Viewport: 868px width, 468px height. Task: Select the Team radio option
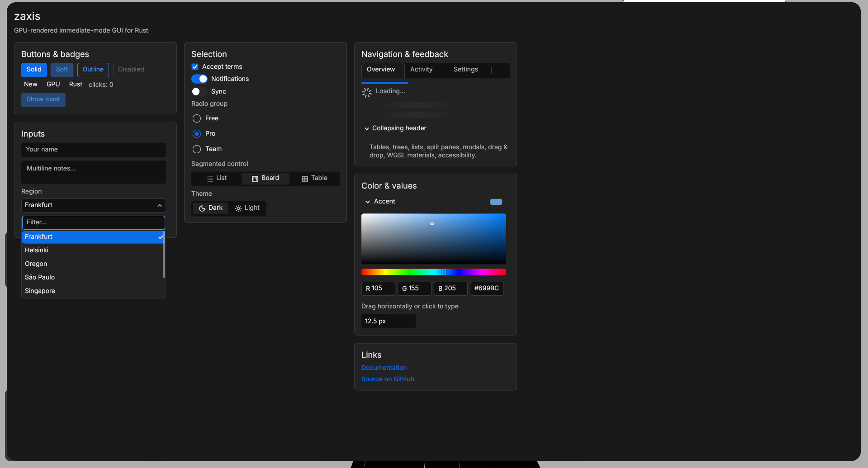pos(197,149)
